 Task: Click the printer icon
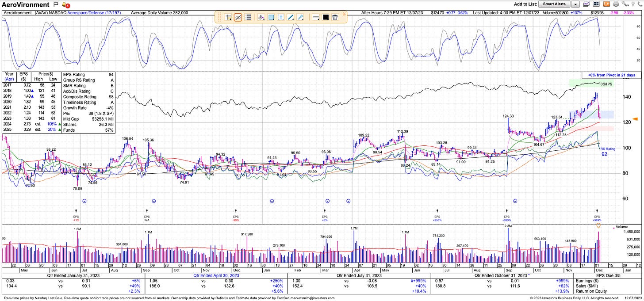pyautogui.click(x=616, y=4)
